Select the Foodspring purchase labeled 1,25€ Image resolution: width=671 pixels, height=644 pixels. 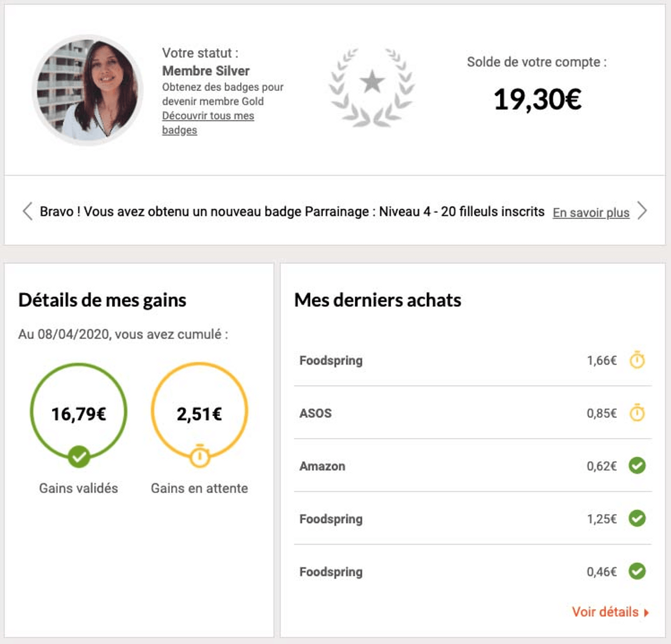(473, 518)
